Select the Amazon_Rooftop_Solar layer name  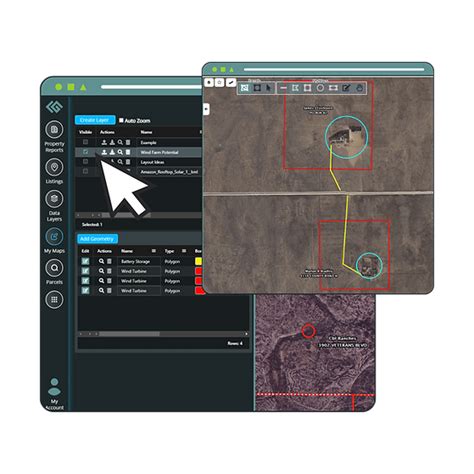(x=169, y=172)
